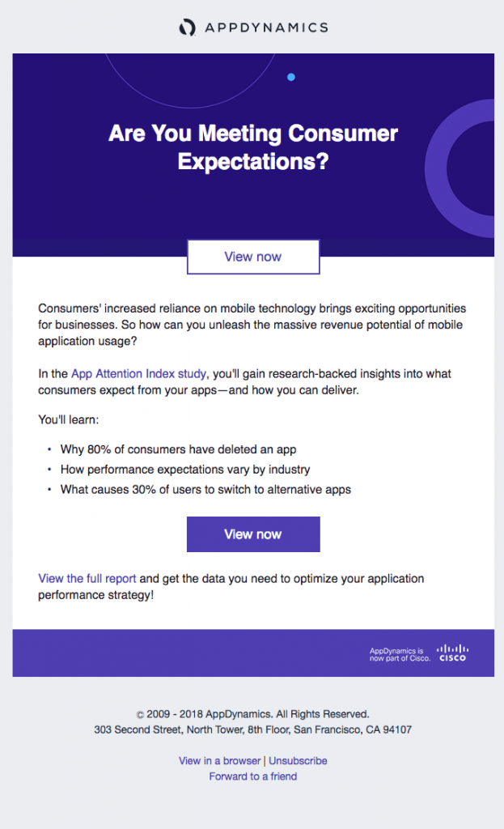The width and height of the screenshot is (504, 829).
Task: Select Forward to a friend
Action: pyautogui.click(x=252, y=776)
